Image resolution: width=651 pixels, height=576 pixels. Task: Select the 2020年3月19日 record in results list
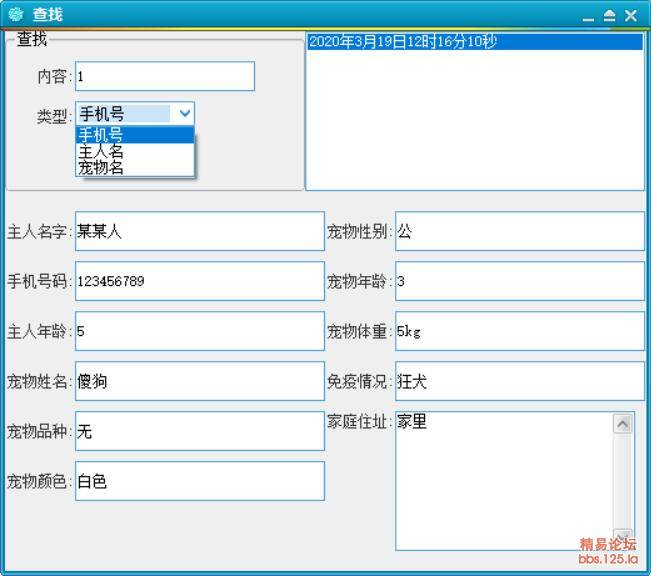click(474, 42)
